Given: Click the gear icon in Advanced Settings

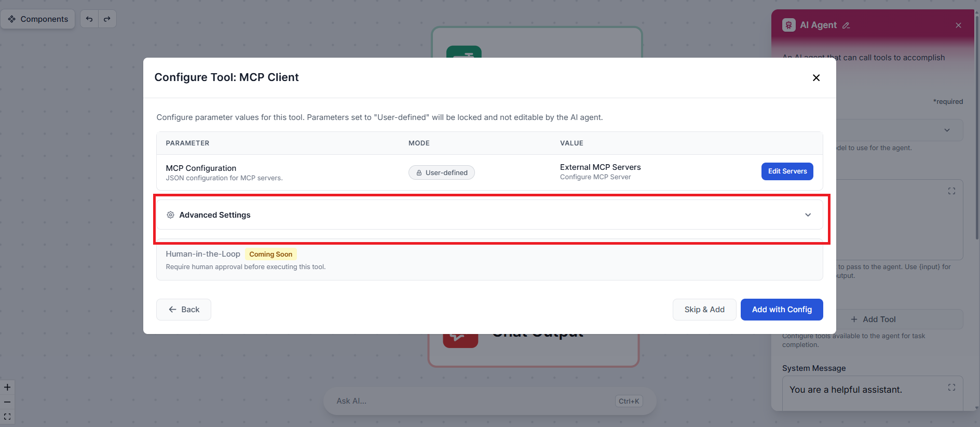Looking at the screenshot, I should pyautogui.click(x=170, y=215).
